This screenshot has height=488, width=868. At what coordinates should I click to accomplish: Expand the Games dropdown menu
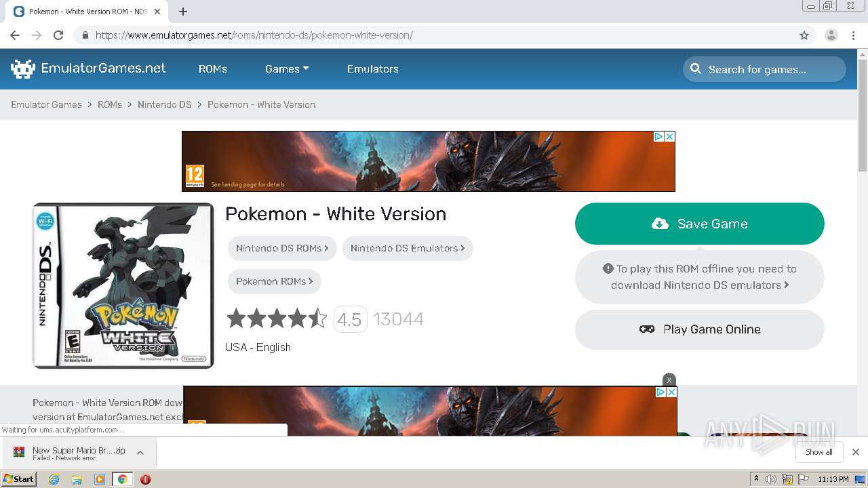point(287,68)
